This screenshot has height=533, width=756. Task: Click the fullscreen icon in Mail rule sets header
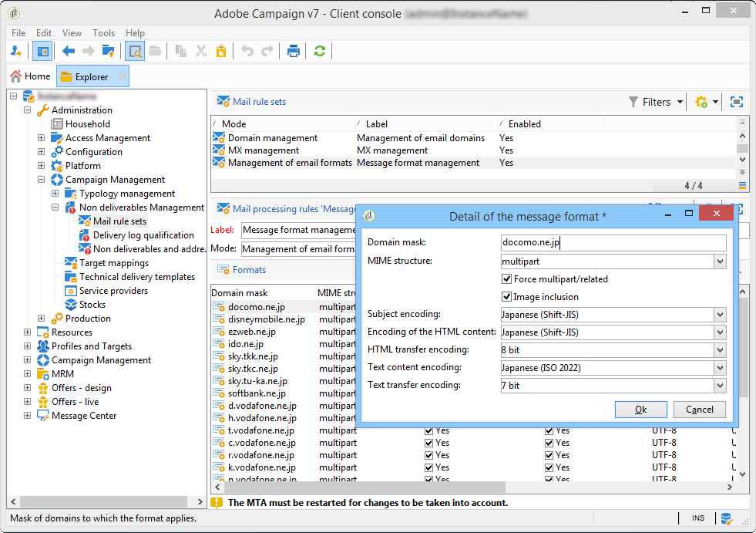736,102
